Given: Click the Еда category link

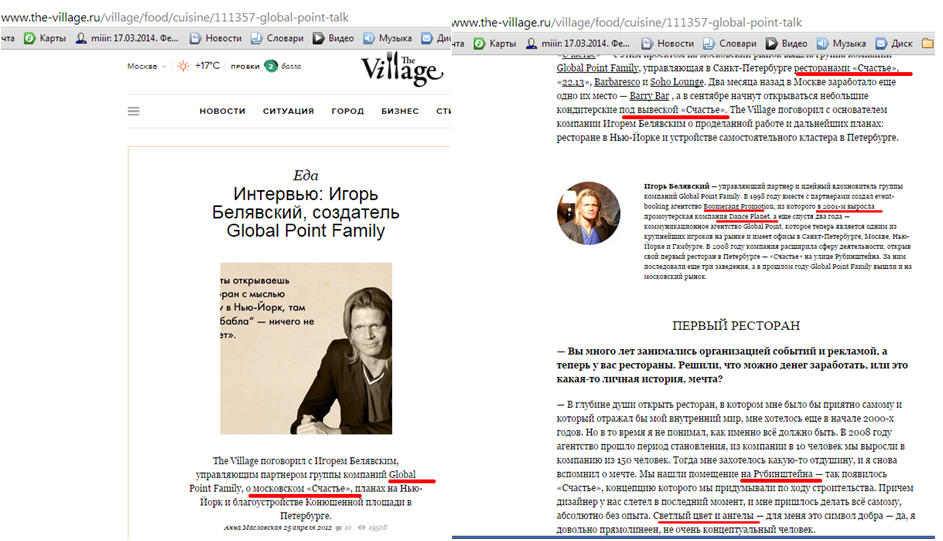Looking at the screenshot, I should pyautogui.click(x=306, y=176).
